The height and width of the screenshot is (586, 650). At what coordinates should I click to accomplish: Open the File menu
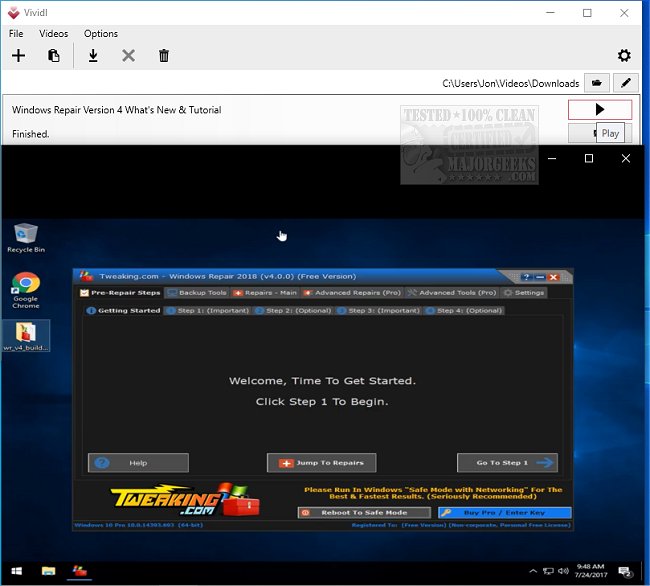pyautogui.click(x=16, y=34)
